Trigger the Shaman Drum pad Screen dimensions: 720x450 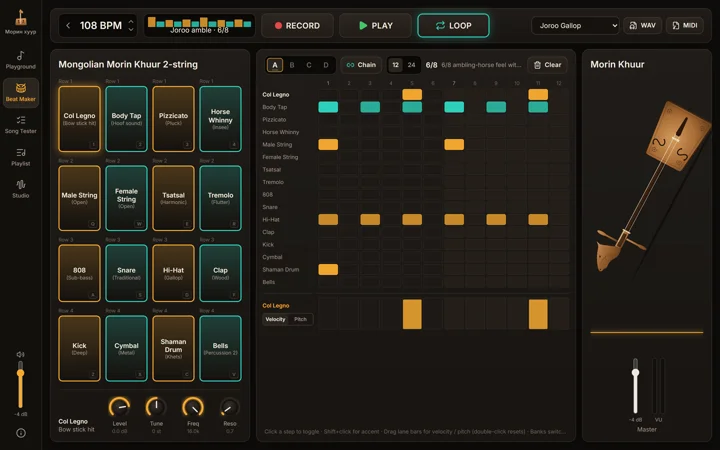click(x=173, y=349)
